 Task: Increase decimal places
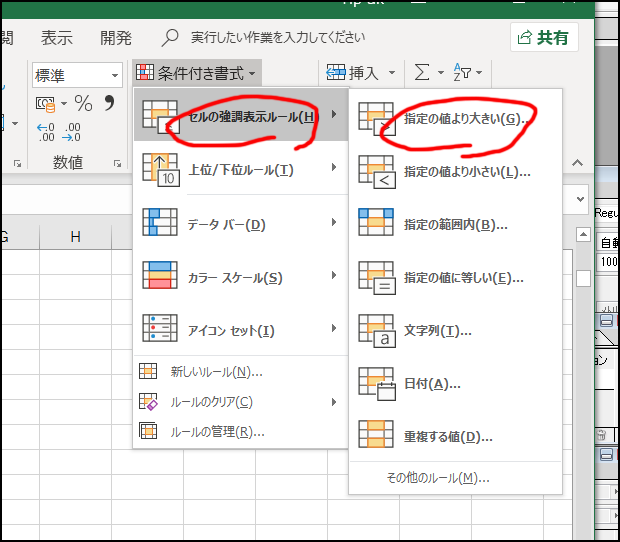pos(45,132)
